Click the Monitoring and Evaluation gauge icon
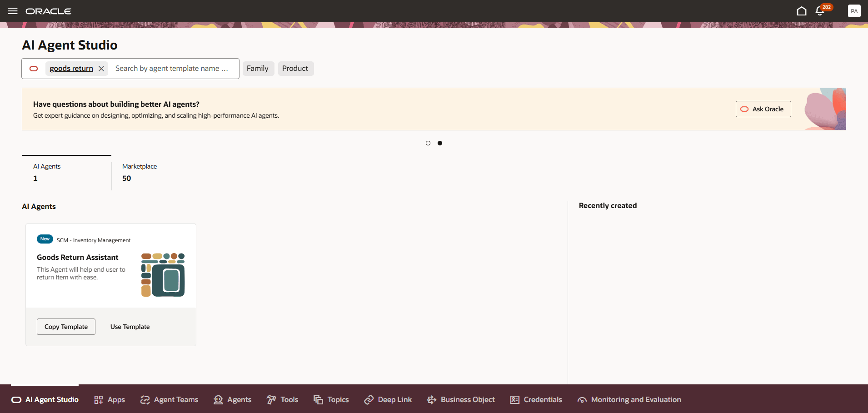 tap(582, 400)
